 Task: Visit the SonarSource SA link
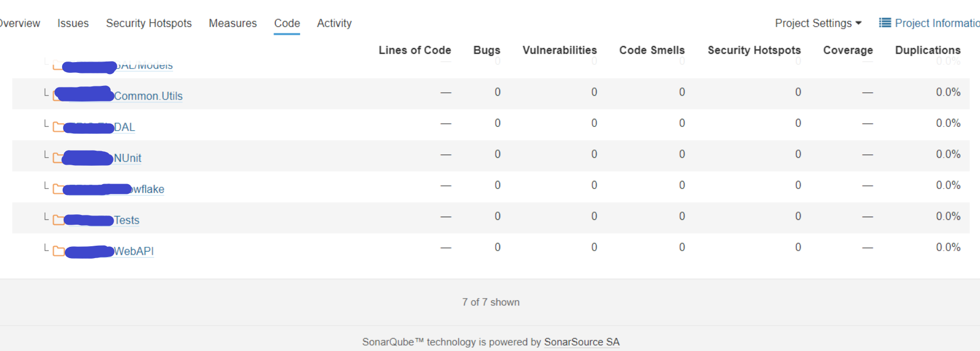(582, 342)
